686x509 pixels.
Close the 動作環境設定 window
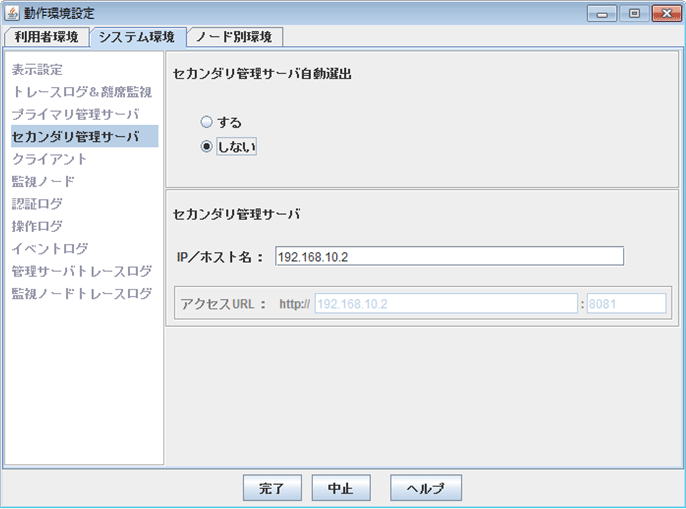[666, 14]
